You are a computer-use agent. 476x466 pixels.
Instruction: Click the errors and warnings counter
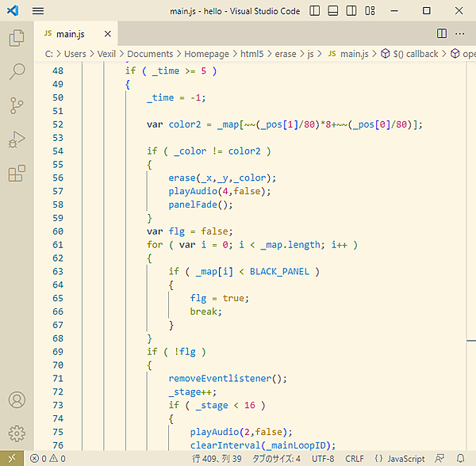(48, 459)
